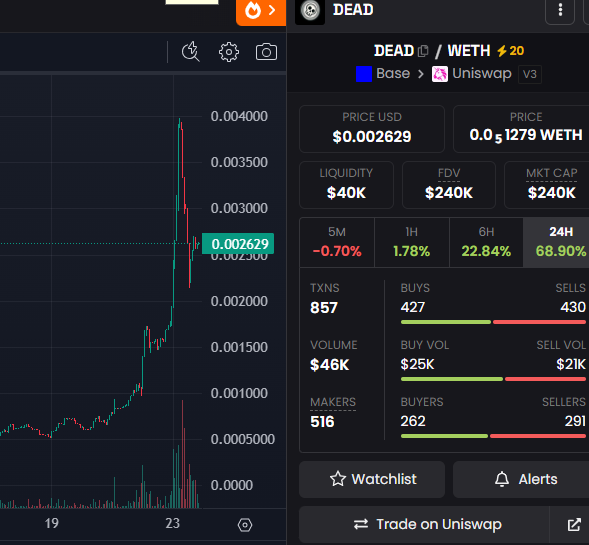Select the 1H timeframe tab

[411, 242]
